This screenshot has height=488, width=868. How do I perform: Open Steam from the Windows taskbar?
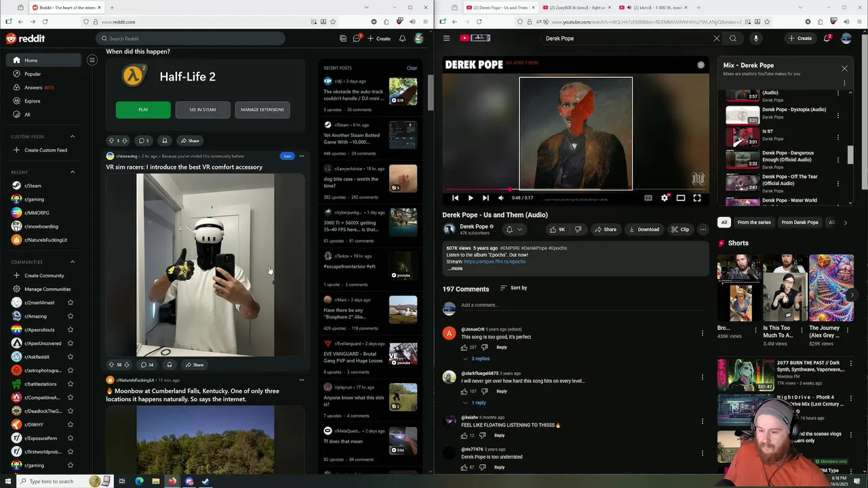click(205, 481)
